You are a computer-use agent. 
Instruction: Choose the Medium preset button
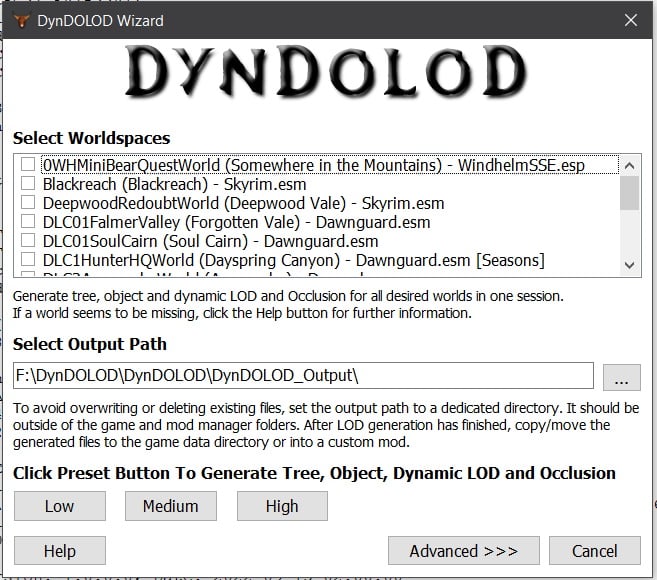tap(171, 506)
